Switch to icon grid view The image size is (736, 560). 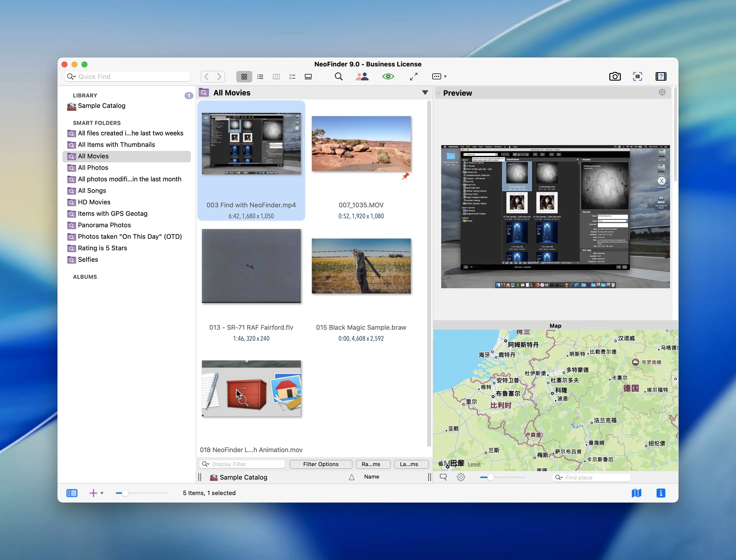244,77
